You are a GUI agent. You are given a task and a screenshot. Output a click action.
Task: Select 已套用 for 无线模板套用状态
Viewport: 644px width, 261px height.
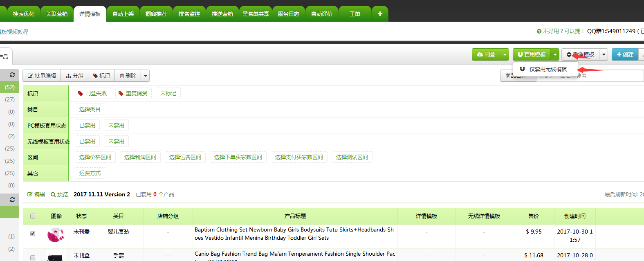[x=87, y=141]
